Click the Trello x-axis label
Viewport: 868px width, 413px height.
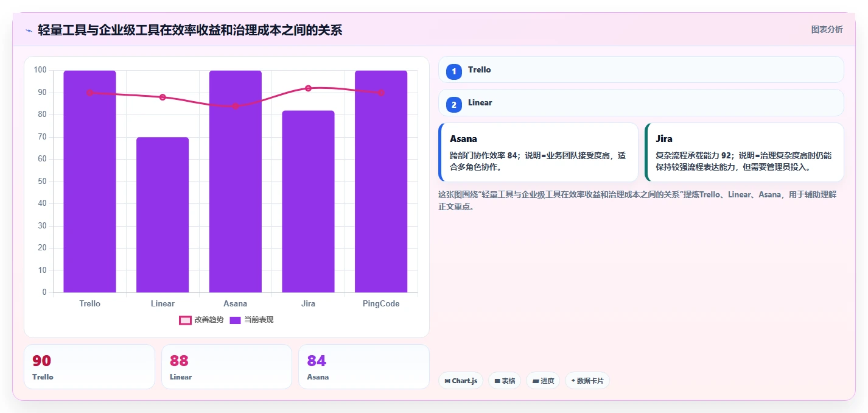point(89,303)
